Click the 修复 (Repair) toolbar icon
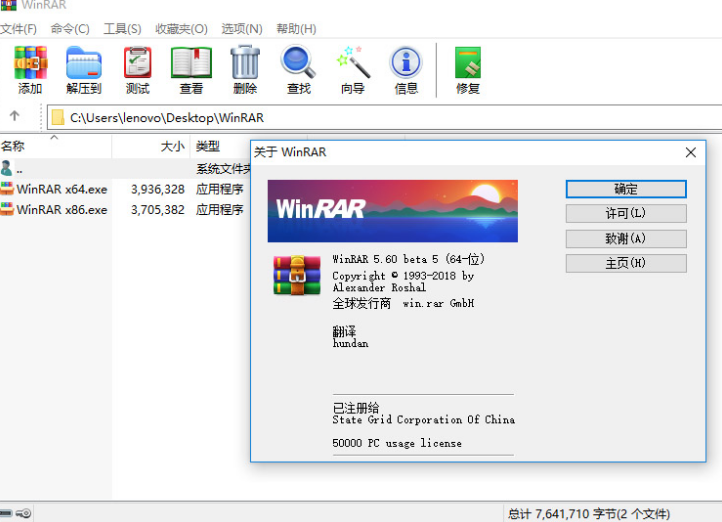 coord(468,70)
